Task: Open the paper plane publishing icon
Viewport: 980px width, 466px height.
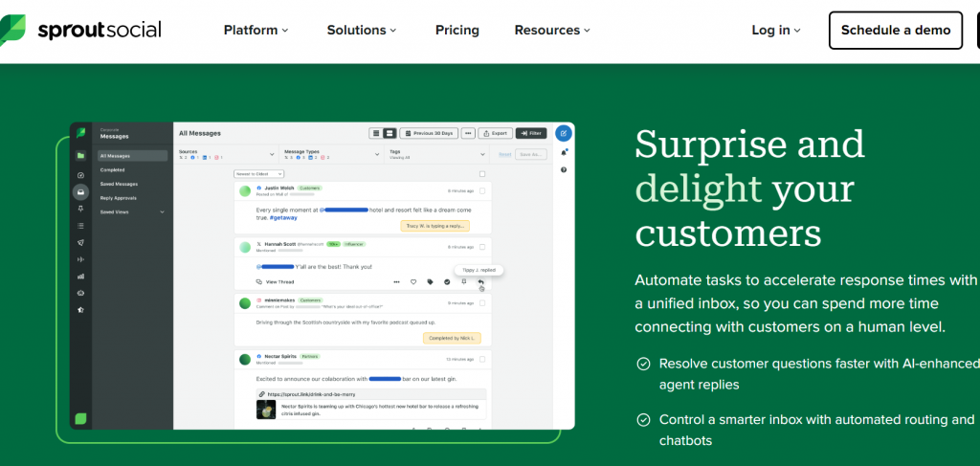Action: [x=80, y=242]
